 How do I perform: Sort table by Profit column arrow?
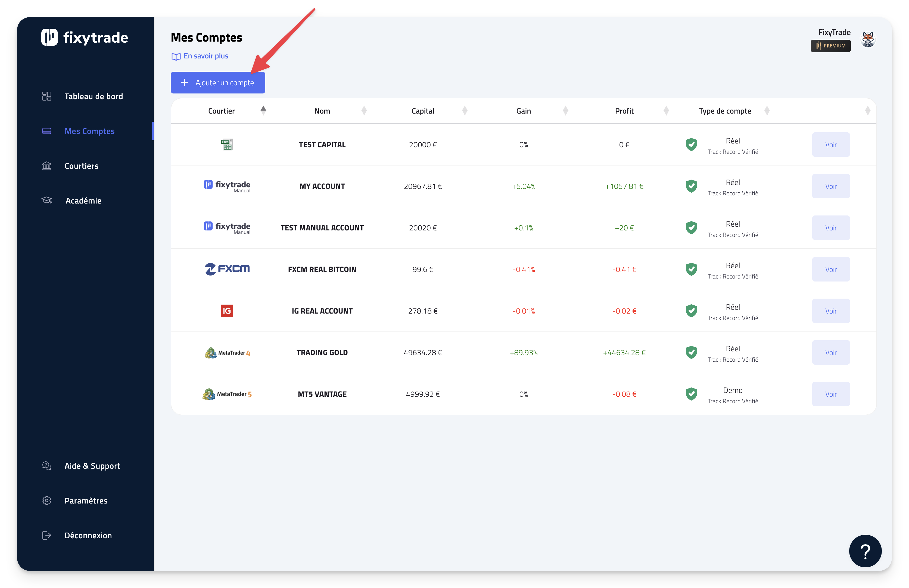(666, 111)
